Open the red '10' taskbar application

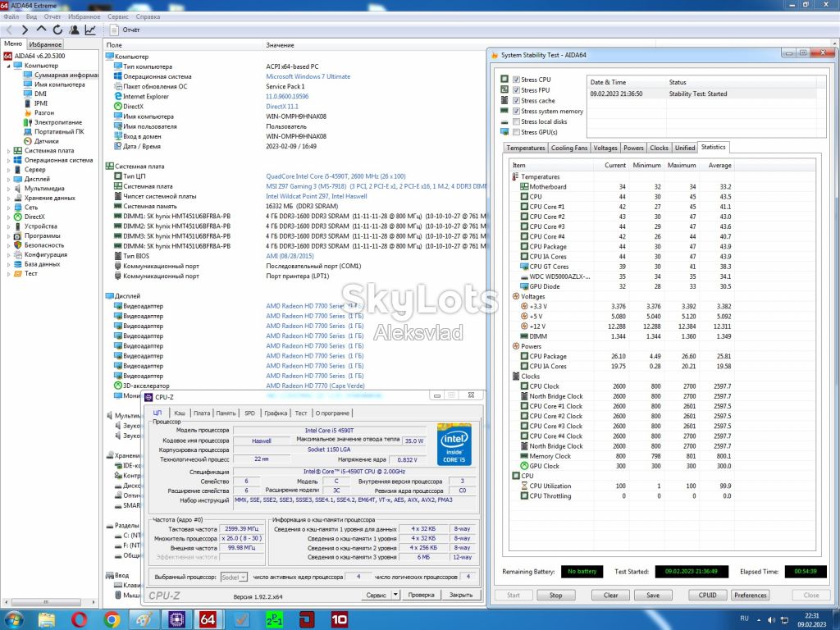[339, 620]
